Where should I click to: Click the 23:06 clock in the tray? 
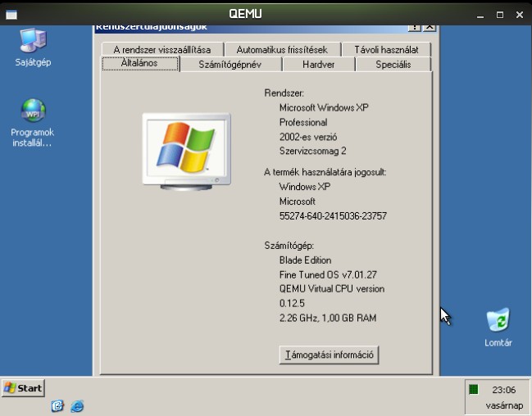[503, 390]
